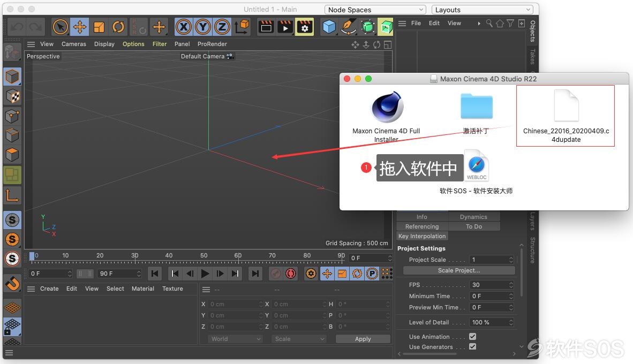This screenshot has height=364, width=633.
Task: Open the ProRender menu
Action: click(x=212, y=44)
